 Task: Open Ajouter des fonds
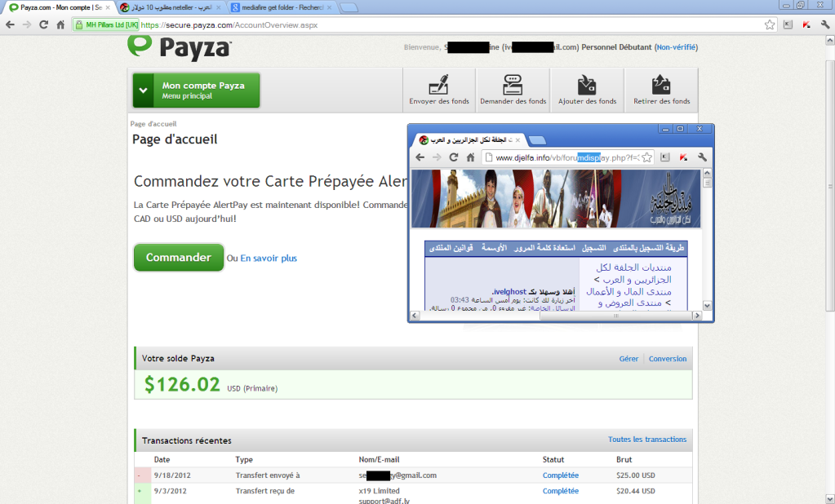tap(587, 90)
